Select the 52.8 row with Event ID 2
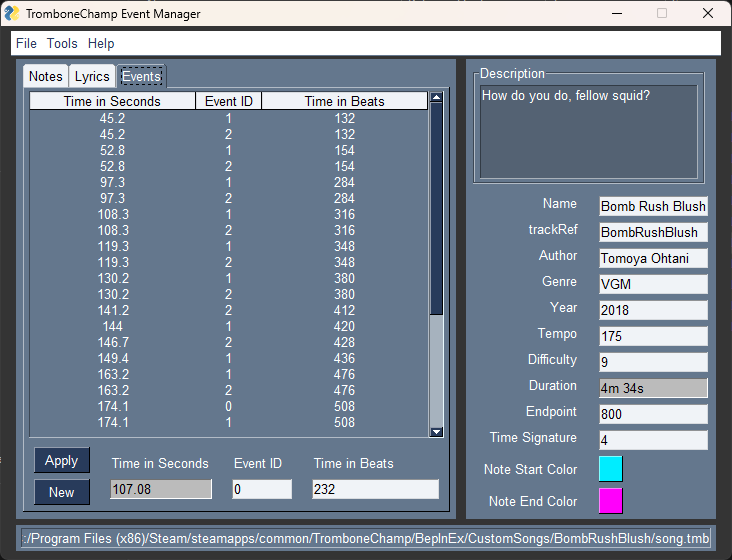 pos(228,167)
